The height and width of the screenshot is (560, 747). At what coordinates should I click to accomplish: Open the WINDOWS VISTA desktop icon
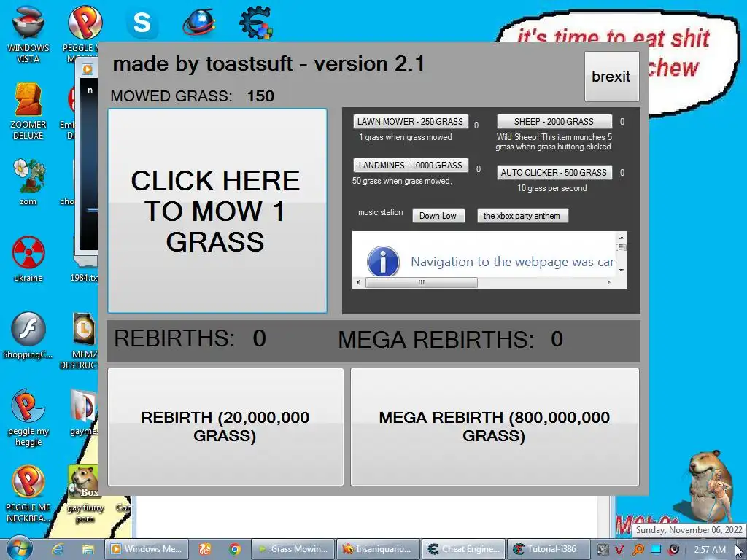tap(28, 34)
